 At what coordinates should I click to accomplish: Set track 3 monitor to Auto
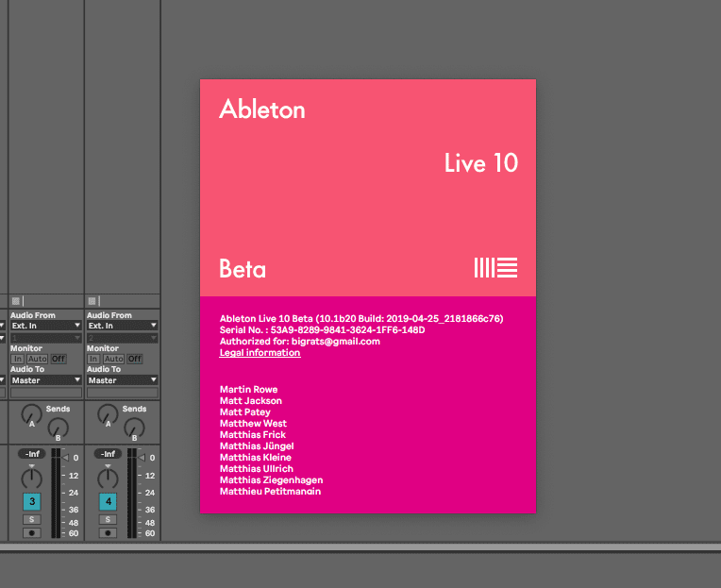[37, 359]
